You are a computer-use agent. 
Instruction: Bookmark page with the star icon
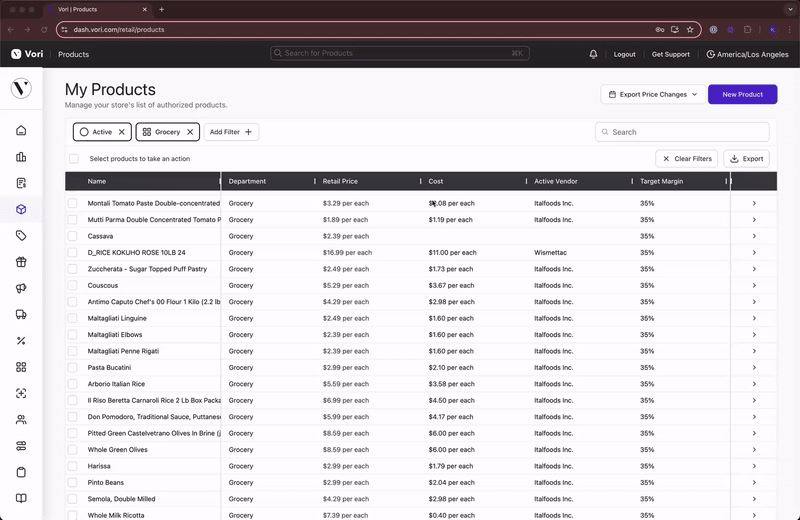pos(690,30)
